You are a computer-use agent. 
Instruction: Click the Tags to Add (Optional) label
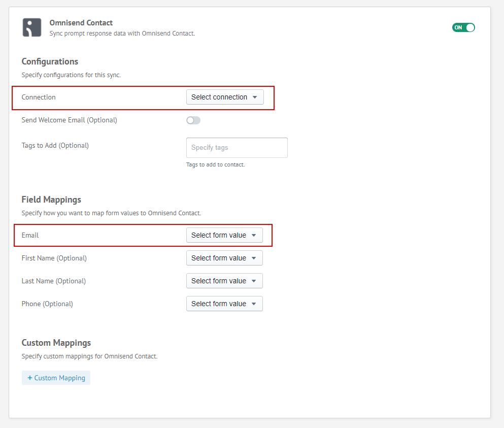[x=55, y=145]
